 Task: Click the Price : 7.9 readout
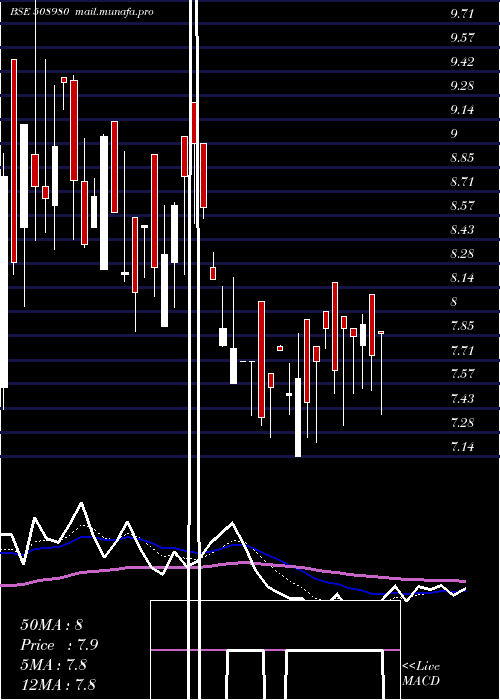pos(59,645)
